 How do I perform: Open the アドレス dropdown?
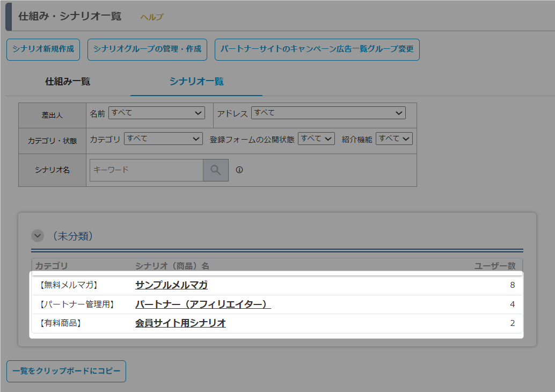328,113
